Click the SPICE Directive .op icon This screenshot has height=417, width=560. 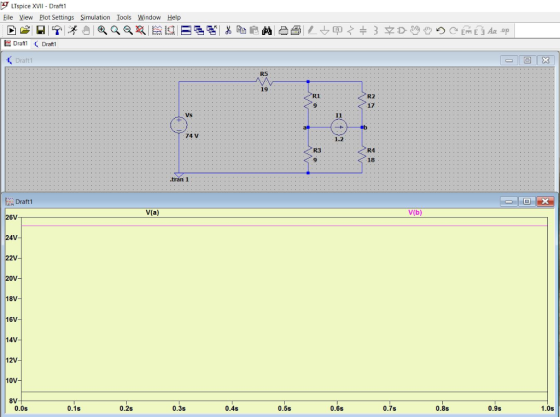[505, 31]
